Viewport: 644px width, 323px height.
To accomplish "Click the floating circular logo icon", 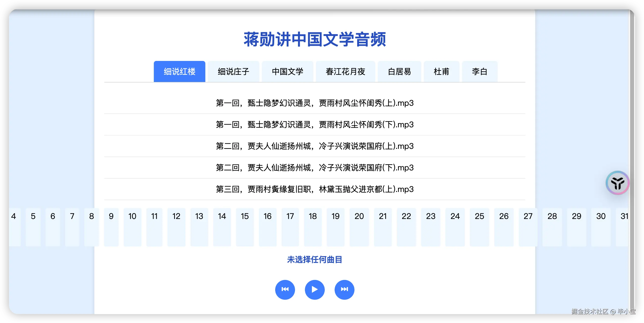I will 618,183.
